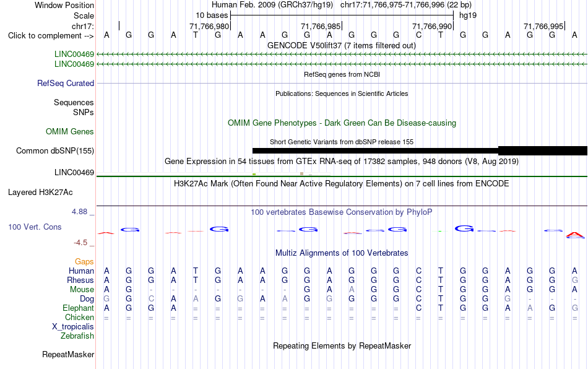
Task: Click the 'Click to complement -->' label
Action: [51, 36]
